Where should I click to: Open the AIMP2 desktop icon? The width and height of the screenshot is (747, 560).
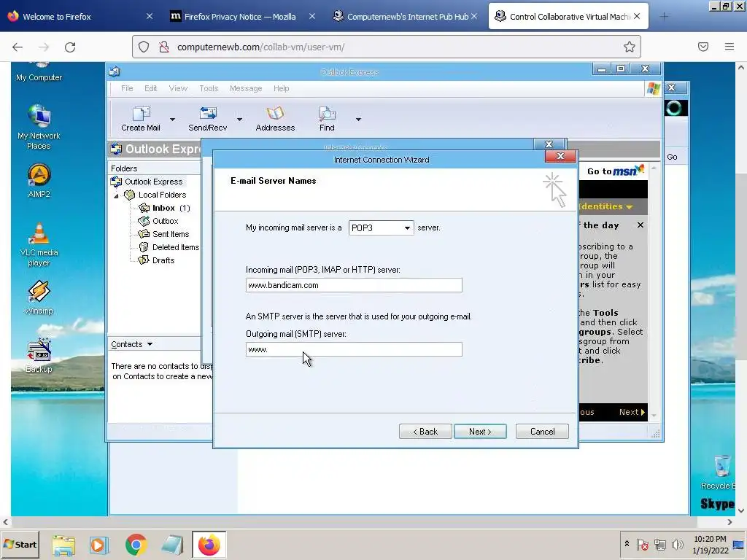click(x=39, y=181)
